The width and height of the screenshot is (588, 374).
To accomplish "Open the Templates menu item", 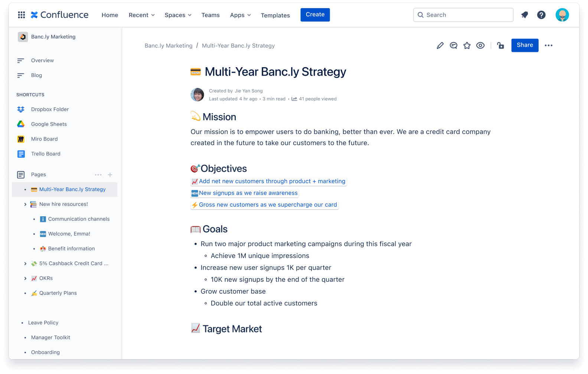I will (275, 15).
